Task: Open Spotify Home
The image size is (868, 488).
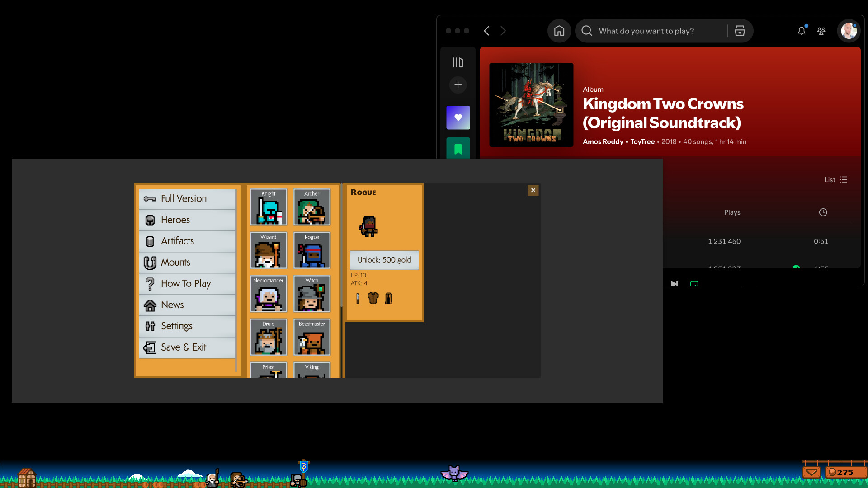Action: [x=559, y=31]
